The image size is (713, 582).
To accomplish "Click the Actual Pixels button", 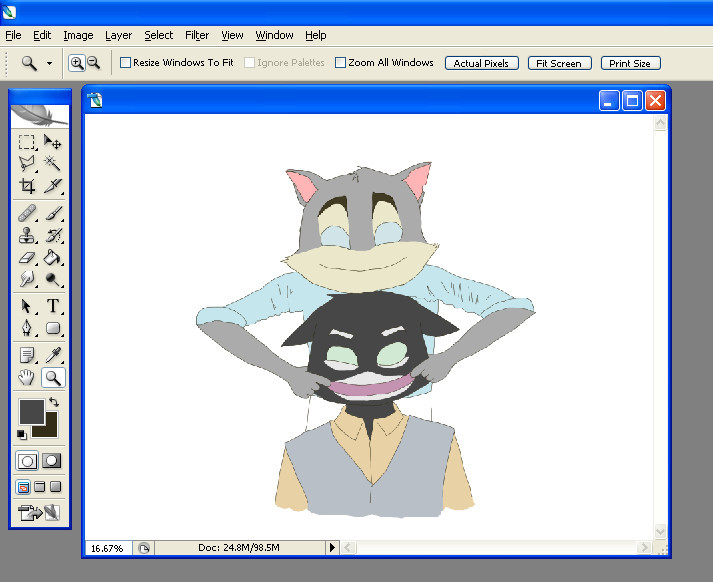I will (482, 63).
